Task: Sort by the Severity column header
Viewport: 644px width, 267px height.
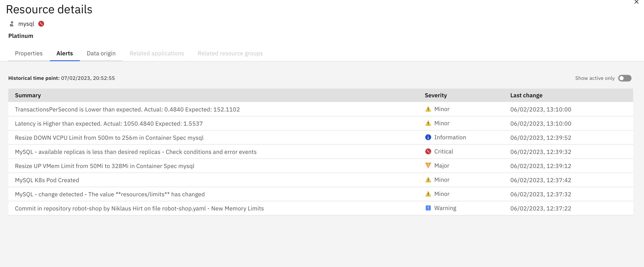Action: coord(436,95)
